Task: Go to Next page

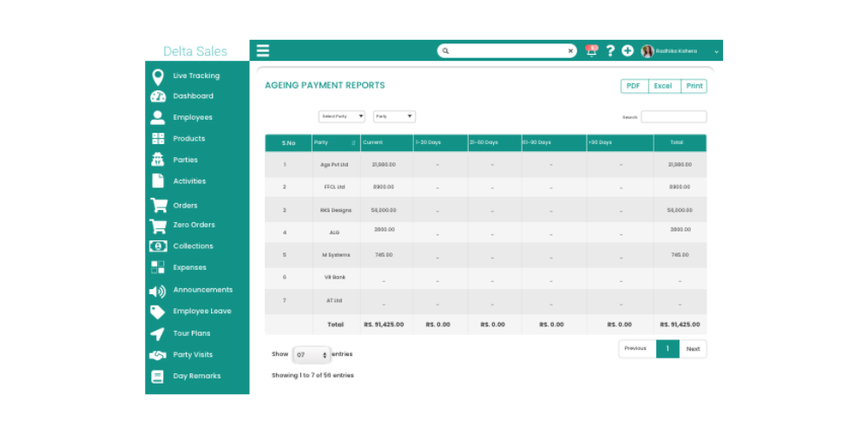Action: point(693,349)
